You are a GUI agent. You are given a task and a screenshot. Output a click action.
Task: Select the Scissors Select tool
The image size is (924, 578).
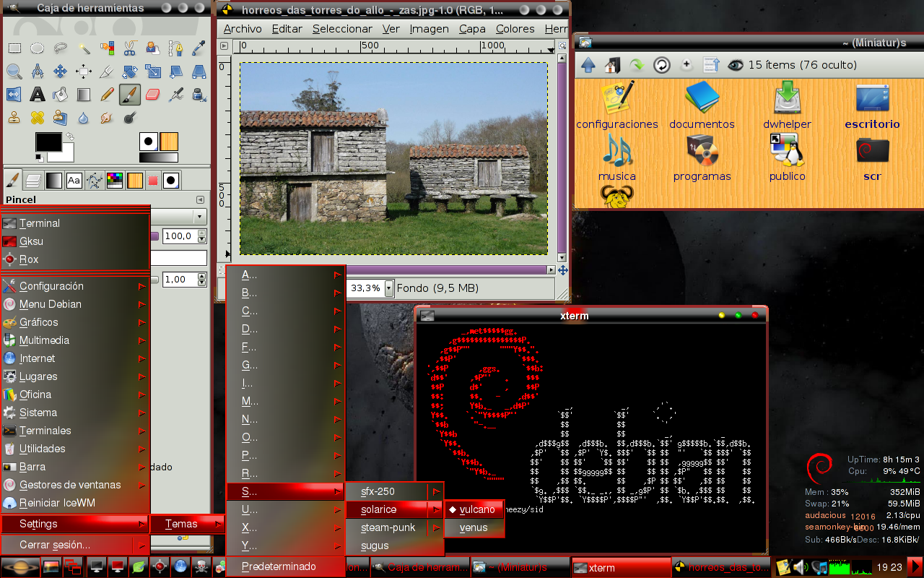click(130, 48)
